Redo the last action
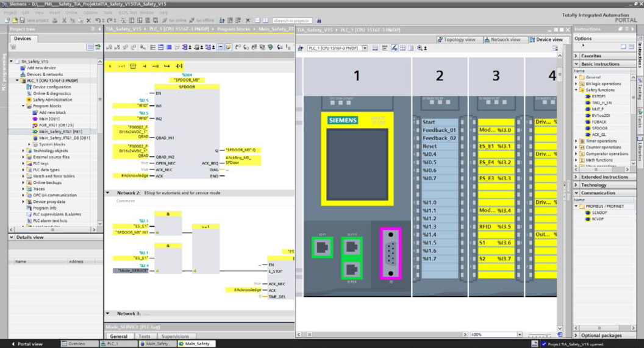 tap(110, 20)
